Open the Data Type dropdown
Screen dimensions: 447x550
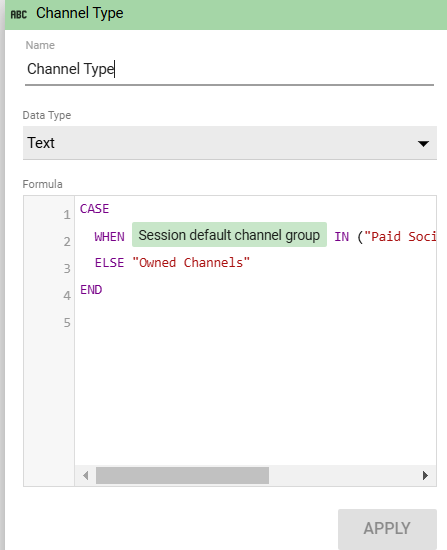pyautogui.click(x=230, y=143)
